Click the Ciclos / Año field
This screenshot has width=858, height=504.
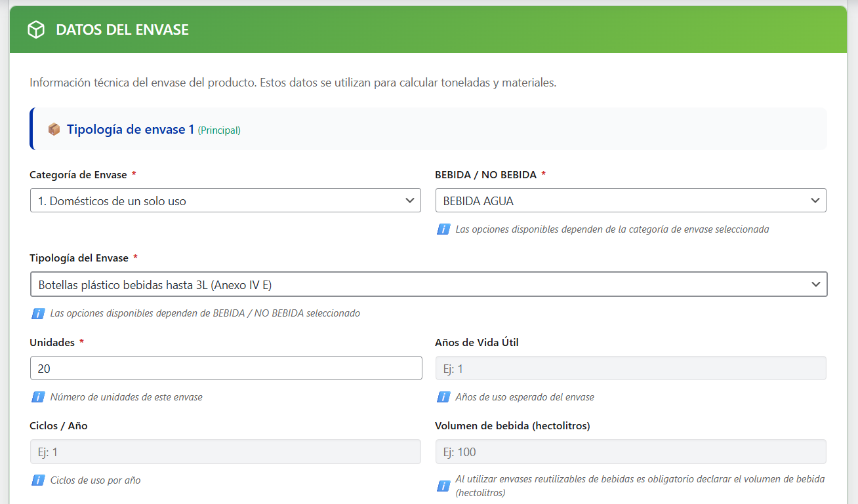(226, 452)
